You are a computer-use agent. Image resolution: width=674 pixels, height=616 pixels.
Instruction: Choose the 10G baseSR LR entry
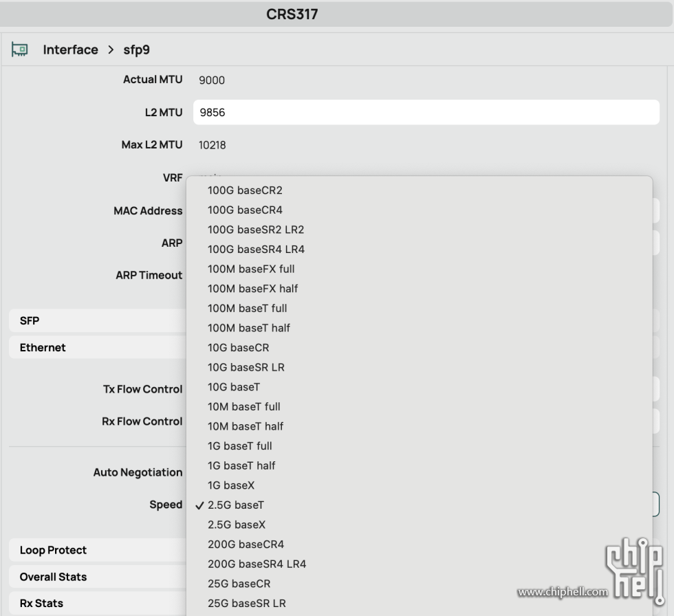(246, 368)
